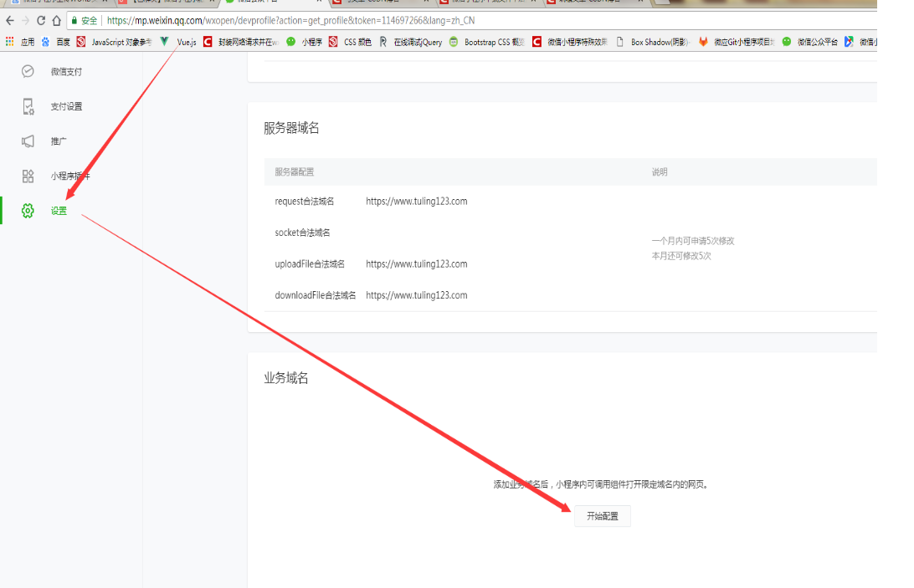Open 小程序插件 in the sidebar
Image resolution: width=914 pixels, height=588 pixels.
pyautogui.click(x=70, y=176)
